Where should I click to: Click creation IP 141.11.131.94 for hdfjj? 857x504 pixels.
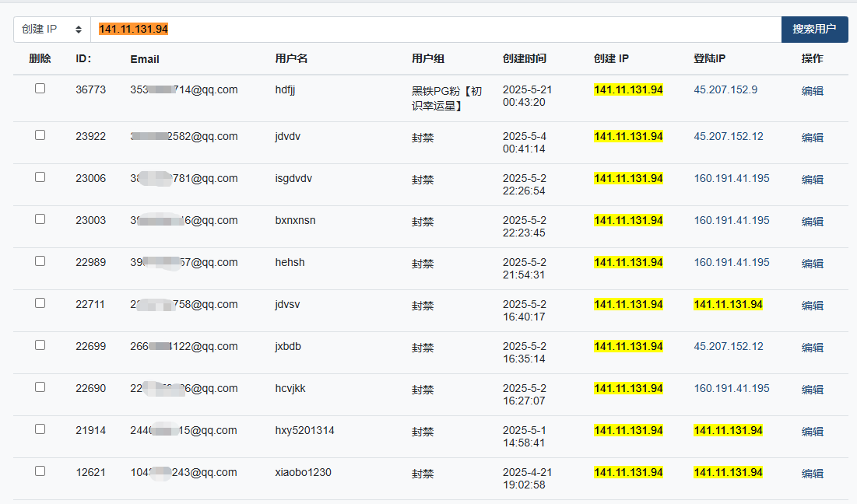628,89
